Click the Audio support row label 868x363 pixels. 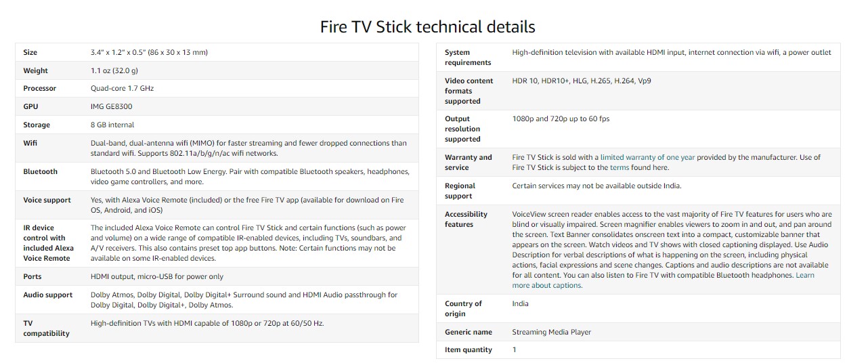click(47, 295)
